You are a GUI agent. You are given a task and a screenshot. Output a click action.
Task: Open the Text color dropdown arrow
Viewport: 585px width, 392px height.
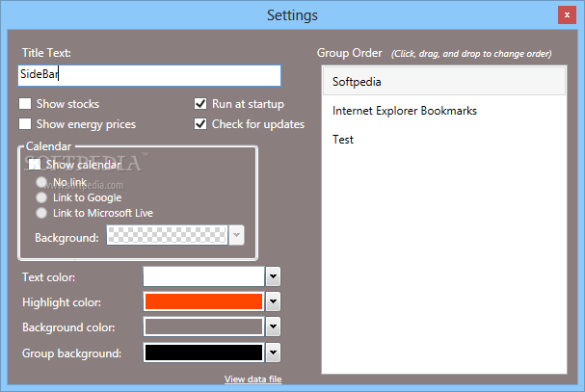pyautogui.click(x=273, y=276)
